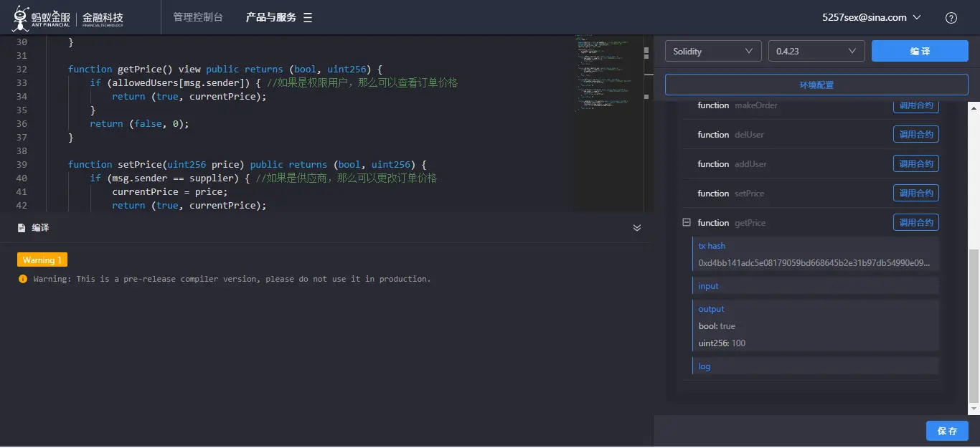Click the input section header
Viewport: 980px width, 448px height.
[816, 286]
